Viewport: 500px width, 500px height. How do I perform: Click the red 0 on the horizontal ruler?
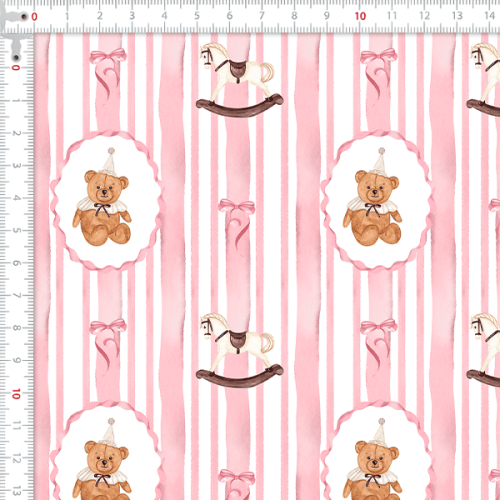pyautogui.click(x=34, y=16)
